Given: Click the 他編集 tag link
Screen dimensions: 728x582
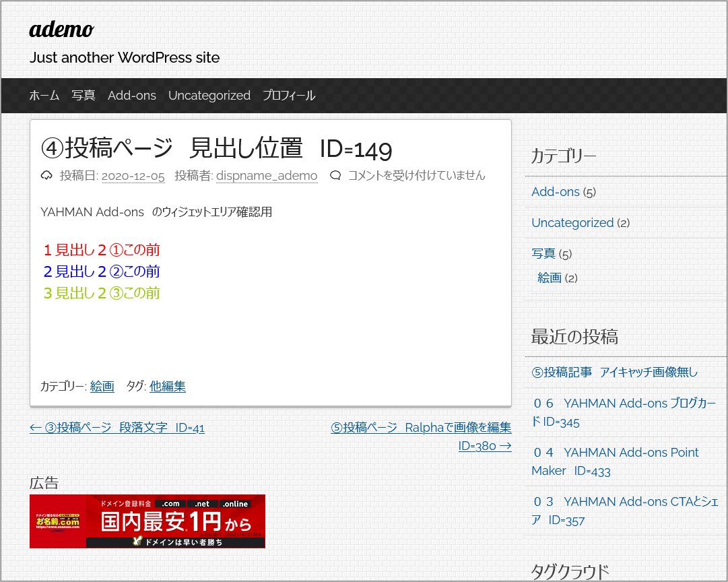Looking at the screenshot, I should point(168,386).
